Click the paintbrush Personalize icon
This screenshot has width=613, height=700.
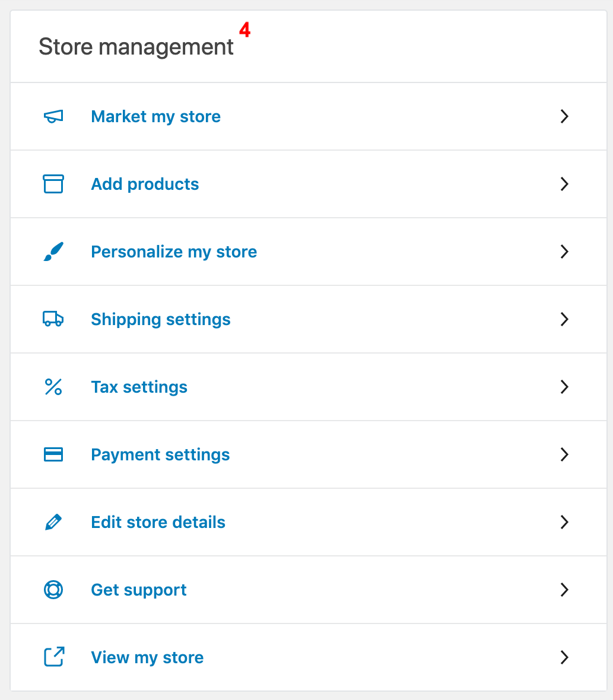click(x=53, y=252)
